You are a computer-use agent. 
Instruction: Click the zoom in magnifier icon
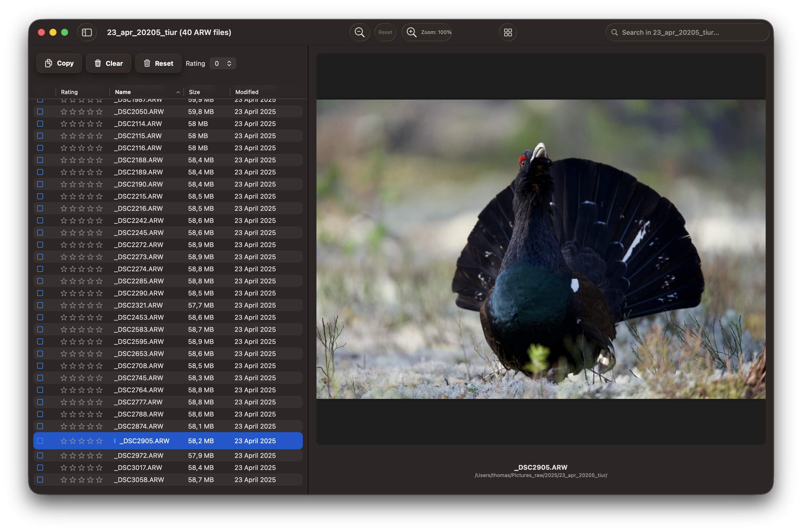tap(411, 32)
